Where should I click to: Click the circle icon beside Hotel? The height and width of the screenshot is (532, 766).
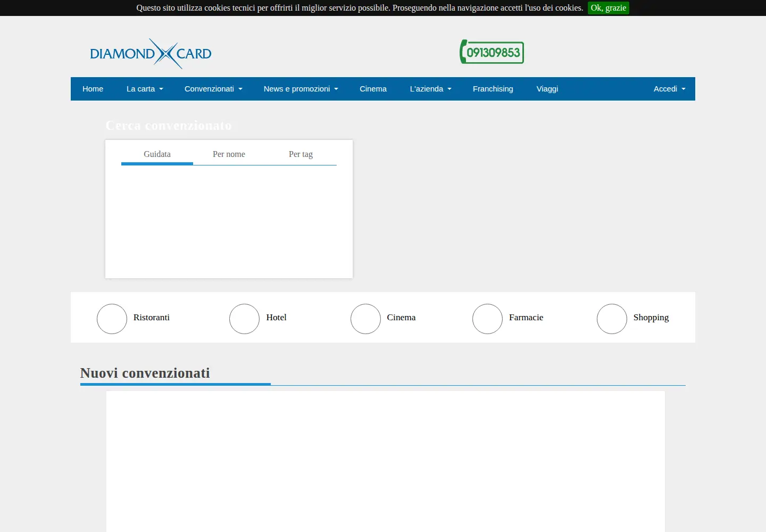(244, 319)
